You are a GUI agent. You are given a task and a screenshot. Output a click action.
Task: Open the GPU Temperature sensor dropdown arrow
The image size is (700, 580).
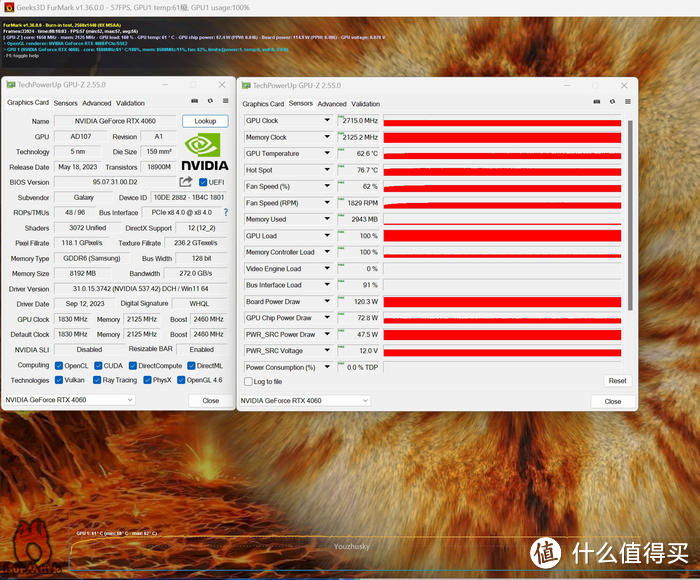tap(327, 153)
